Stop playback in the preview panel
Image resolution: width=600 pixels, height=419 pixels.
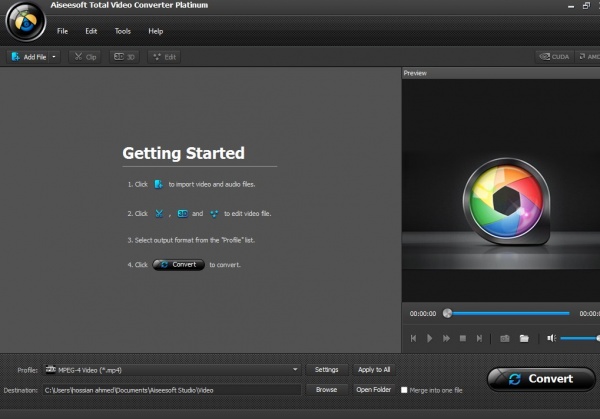pos(462,338)
